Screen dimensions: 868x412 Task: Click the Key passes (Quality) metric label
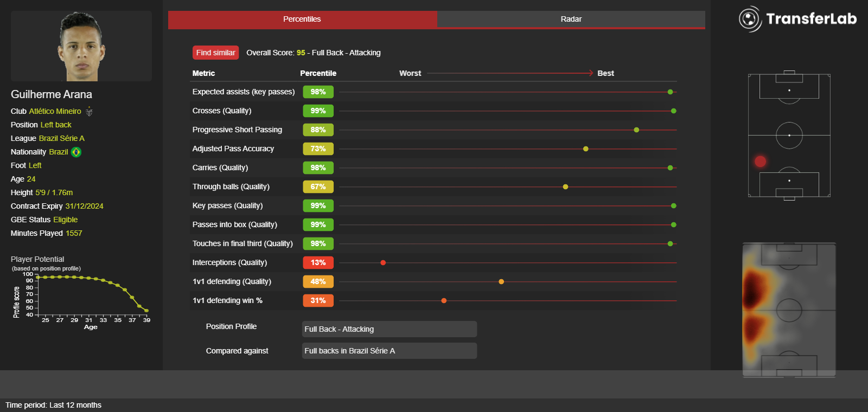point(227,206)
